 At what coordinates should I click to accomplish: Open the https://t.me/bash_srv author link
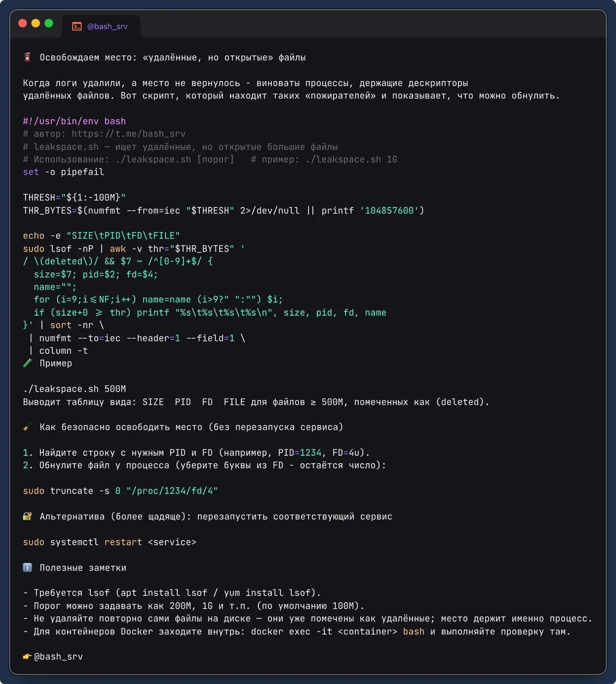129,134
